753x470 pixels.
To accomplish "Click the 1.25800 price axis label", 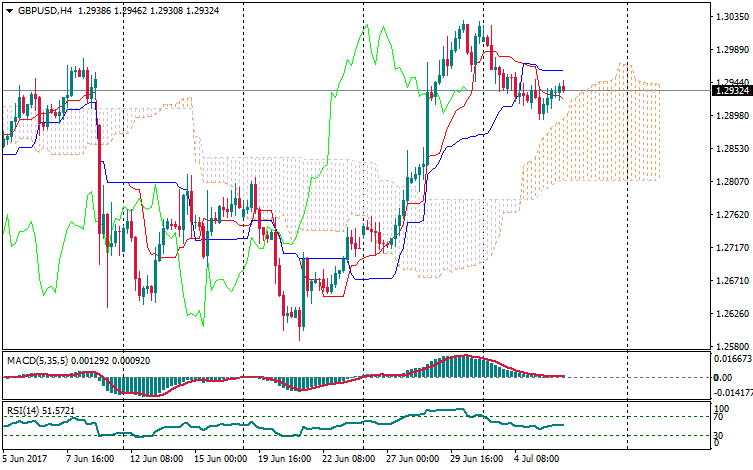I will pyautogui.click(x=732, y=347).
